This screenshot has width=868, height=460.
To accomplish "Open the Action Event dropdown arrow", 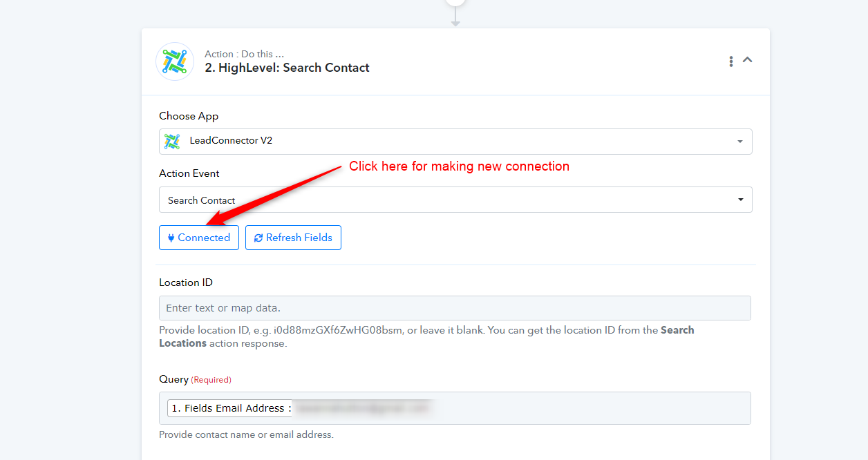I will click(x=741, y=200).
